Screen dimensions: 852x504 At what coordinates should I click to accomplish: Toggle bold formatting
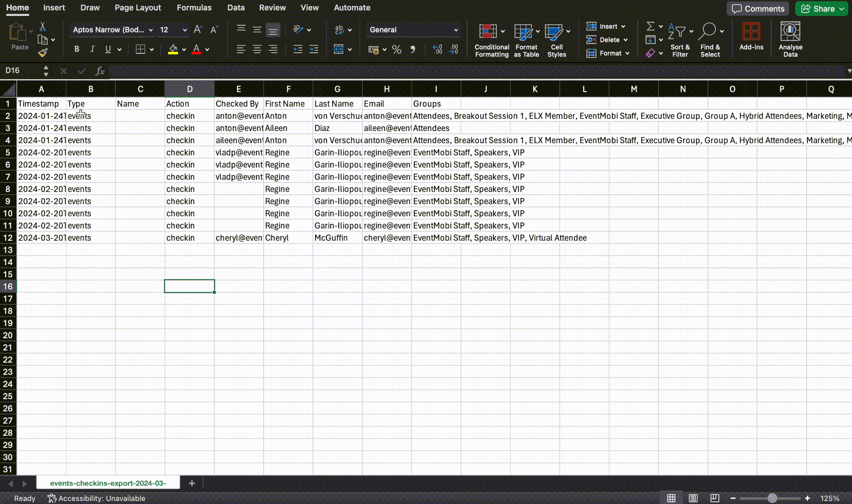[x=77, y=49]
